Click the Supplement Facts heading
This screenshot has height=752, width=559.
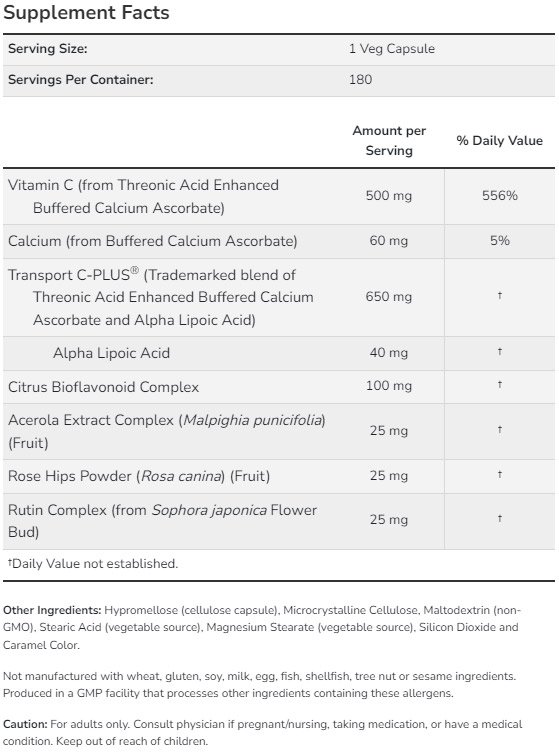point(86,13)
